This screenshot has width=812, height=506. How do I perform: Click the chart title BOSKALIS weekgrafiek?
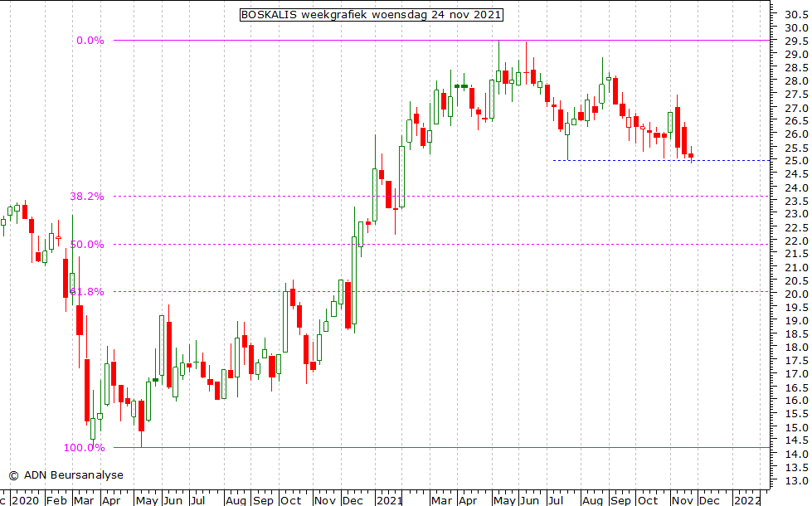point(372,14)
